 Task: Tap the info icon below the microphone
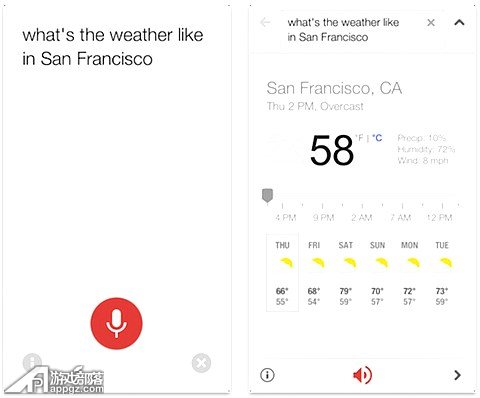coord(32,362)
